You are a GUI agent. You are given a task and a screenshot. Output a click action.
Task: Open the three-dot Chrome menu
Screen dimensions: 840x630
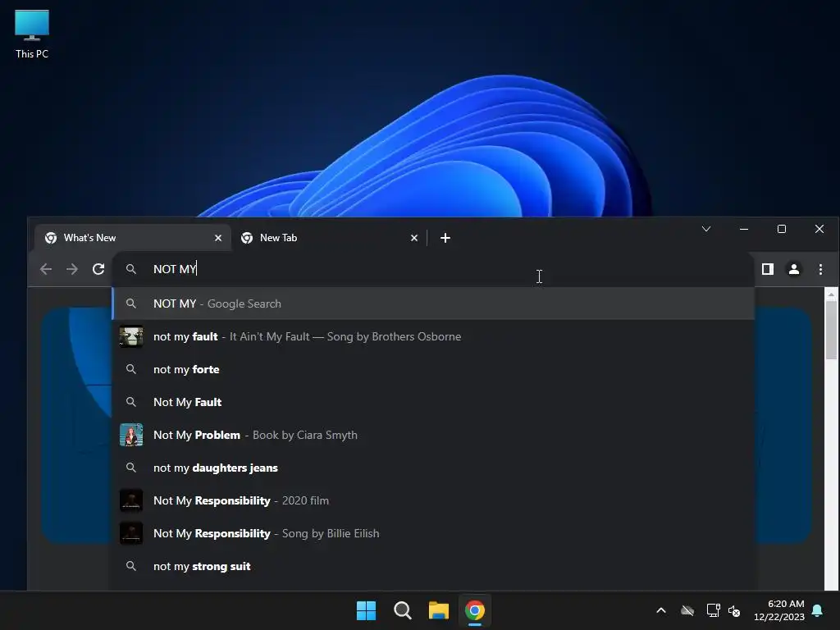point(820,269)
